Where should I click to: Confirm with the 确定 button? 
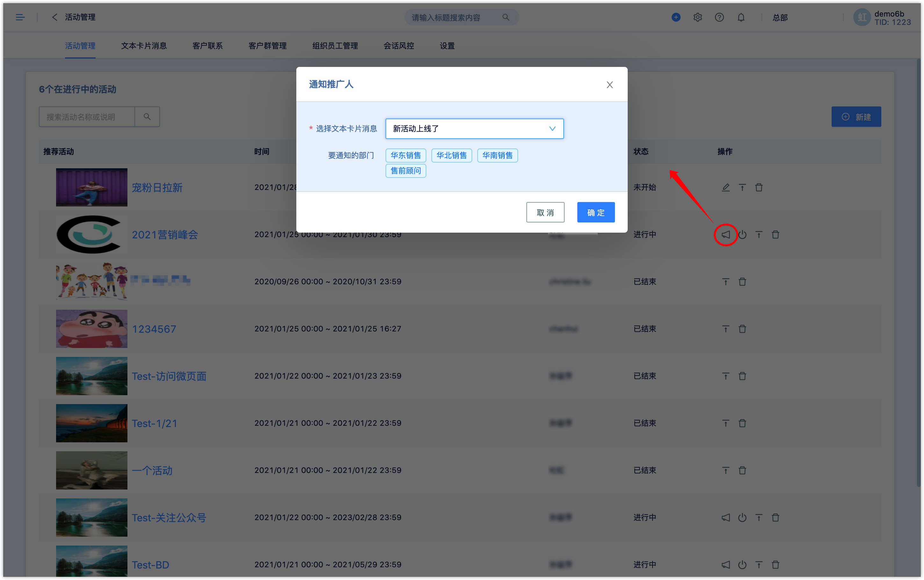tap(596, 212)
